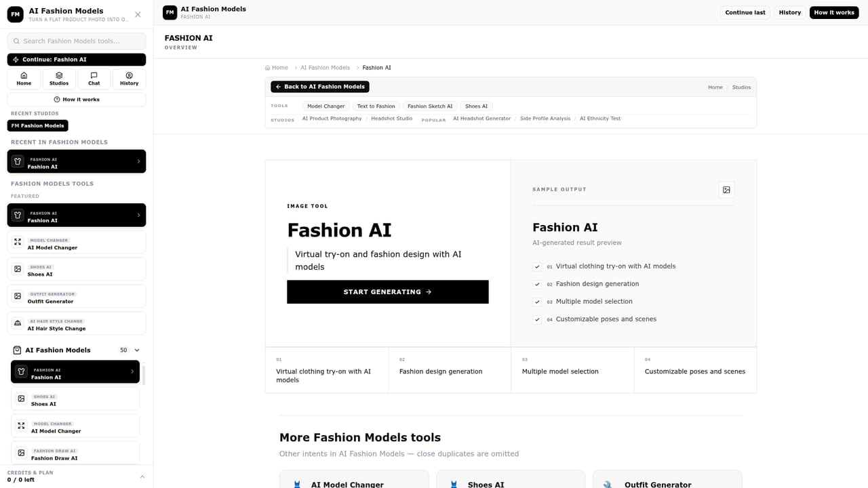This screenshot has width=868, height=488.
Task: Click the house icon in the breadcrumb
Action: click(268, 68)
